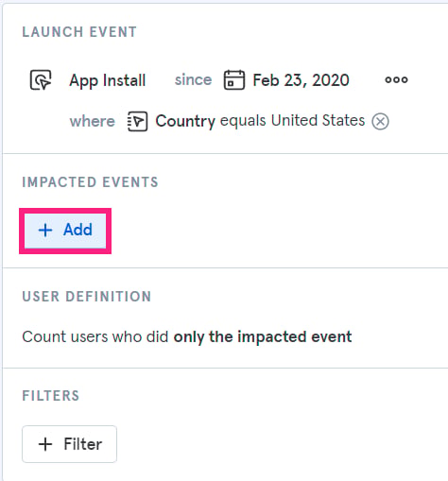The height and width of the screenshot is (481, 448).
Task: Click the User Definition section heading
Action: (87, 297)
